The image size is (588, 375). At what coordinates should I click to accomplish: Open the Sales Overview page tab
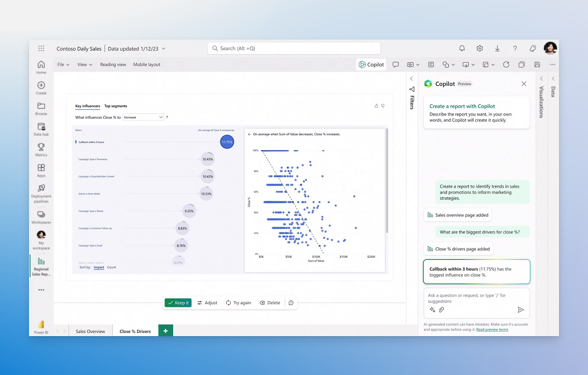90,331
